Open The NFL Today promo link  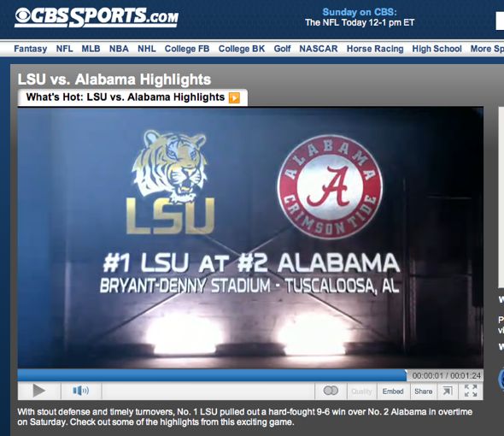click(x=360, y=22)
